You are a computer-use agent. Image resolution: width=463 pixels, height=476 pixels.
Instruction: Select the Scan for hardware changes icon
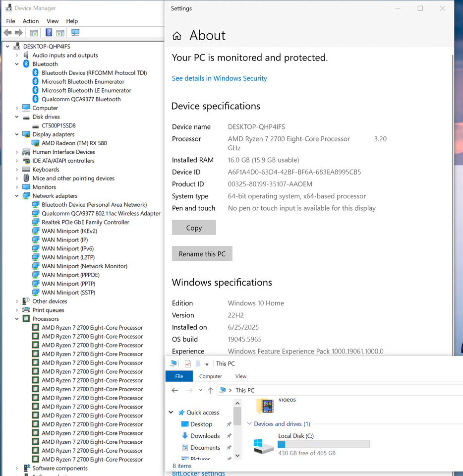[75, 33]
